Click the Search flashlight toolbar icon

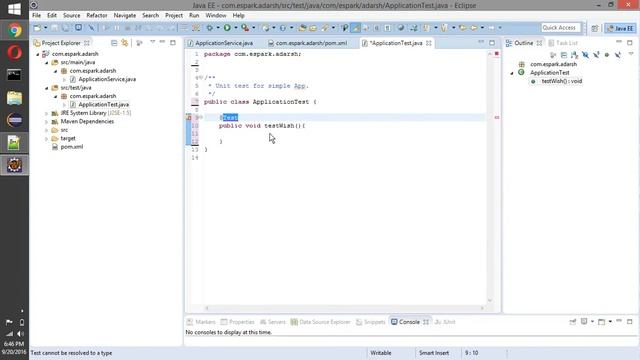click(325, 28)
